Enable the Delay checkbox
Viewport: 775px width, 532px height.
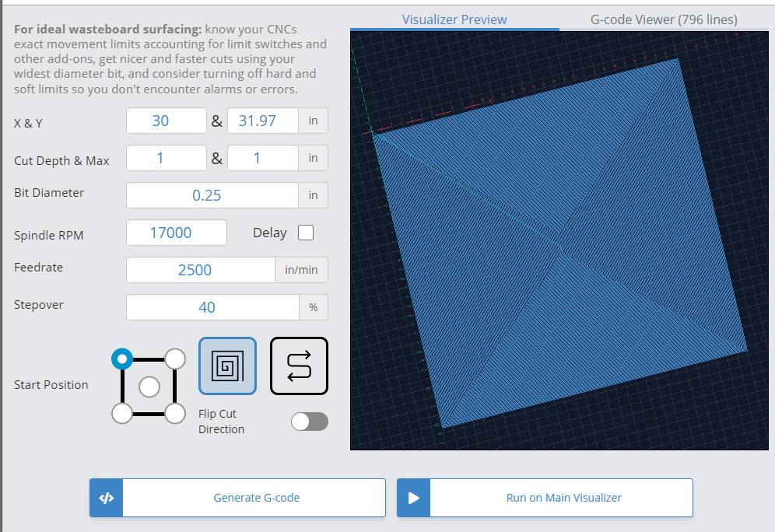(x=306, y=233)
